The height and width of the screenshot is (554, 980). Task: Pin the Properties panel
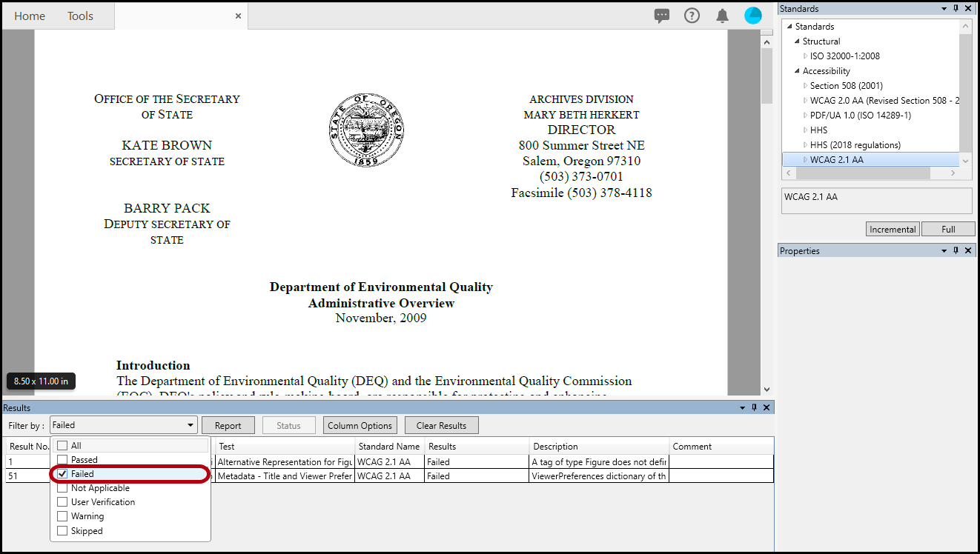coord(956,251)
